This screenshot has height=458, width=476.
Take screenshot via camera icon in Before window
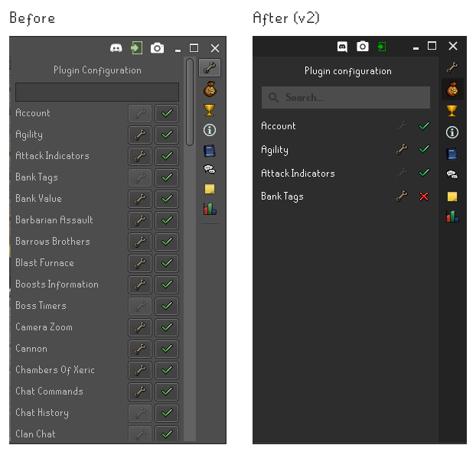tap(157, 48)
